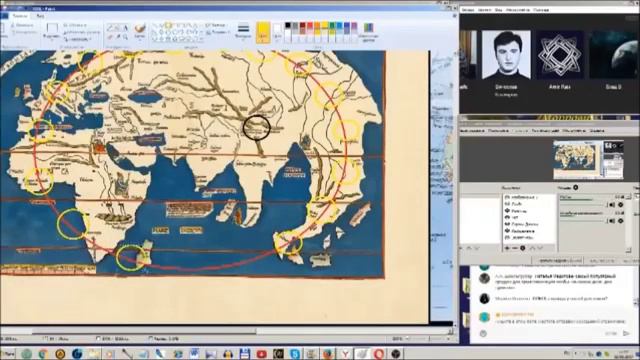Open settings gear for first mixer channel
Viewport: 640px width, 360px height.
click(620, 204)
